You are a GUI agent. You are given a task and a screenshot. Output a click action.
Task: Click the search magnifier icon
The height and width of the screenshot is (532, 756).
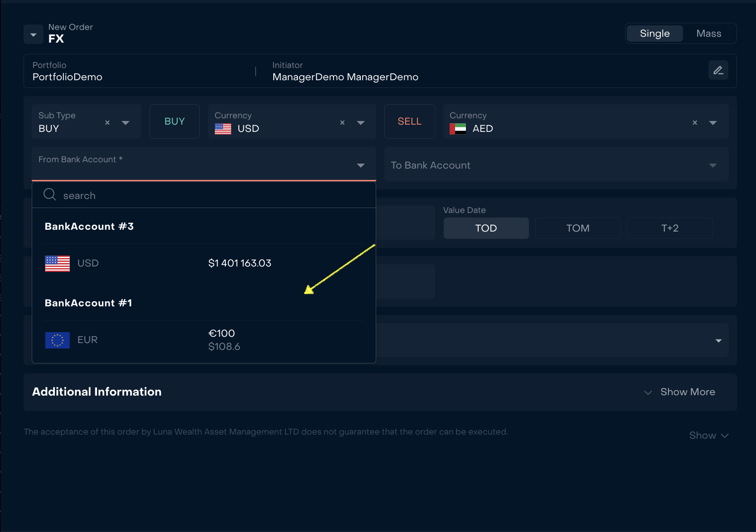49,195
